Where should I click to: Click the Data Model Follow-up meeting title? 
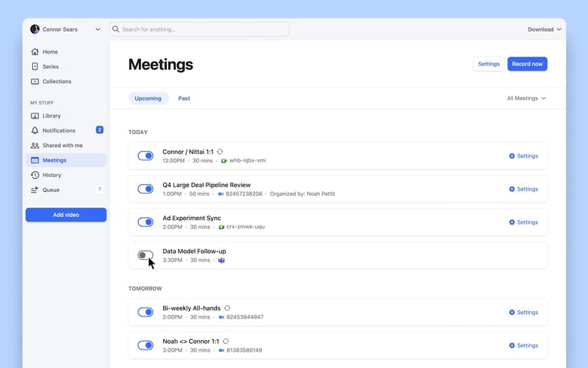point(194,251)
